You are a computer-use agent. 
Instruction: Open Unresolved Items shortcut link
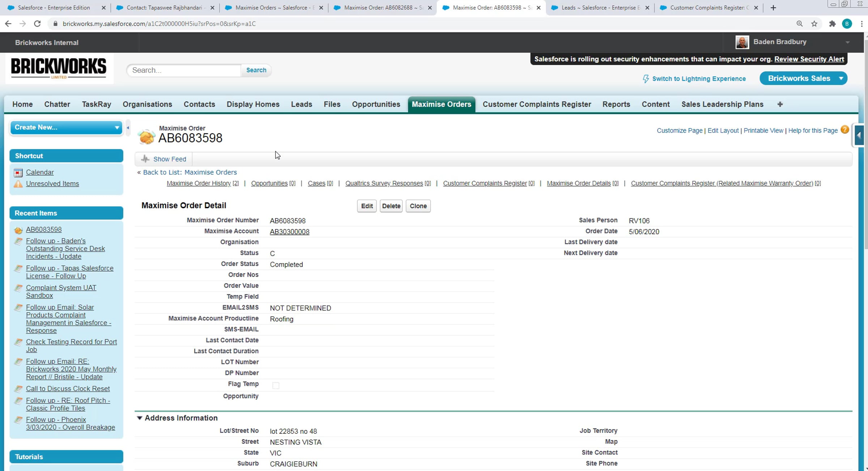click(52, 184)
